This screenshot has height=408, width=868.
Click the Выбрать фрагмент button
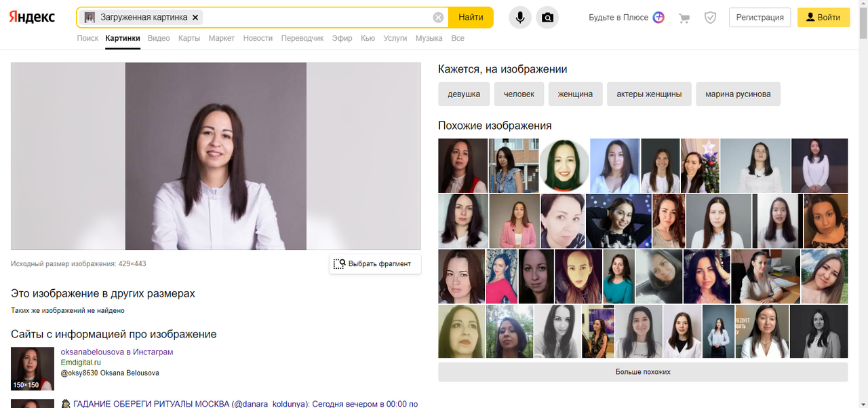(375, 263)
